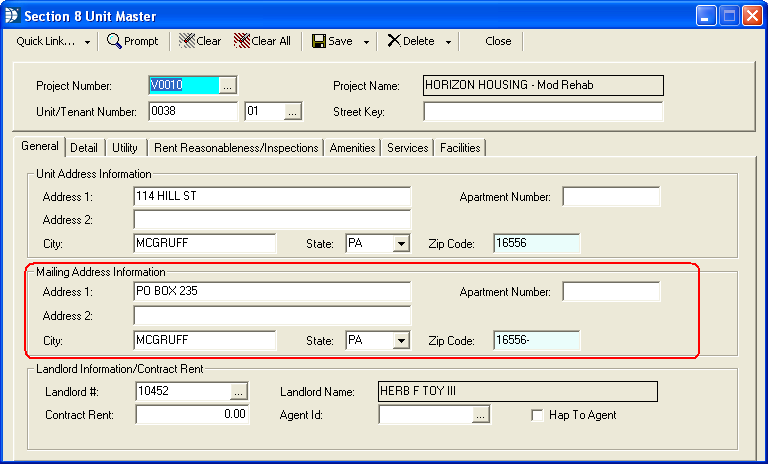Click the Close toolbar button
Viewport: 768px width, 464px height.
(498, 41)
